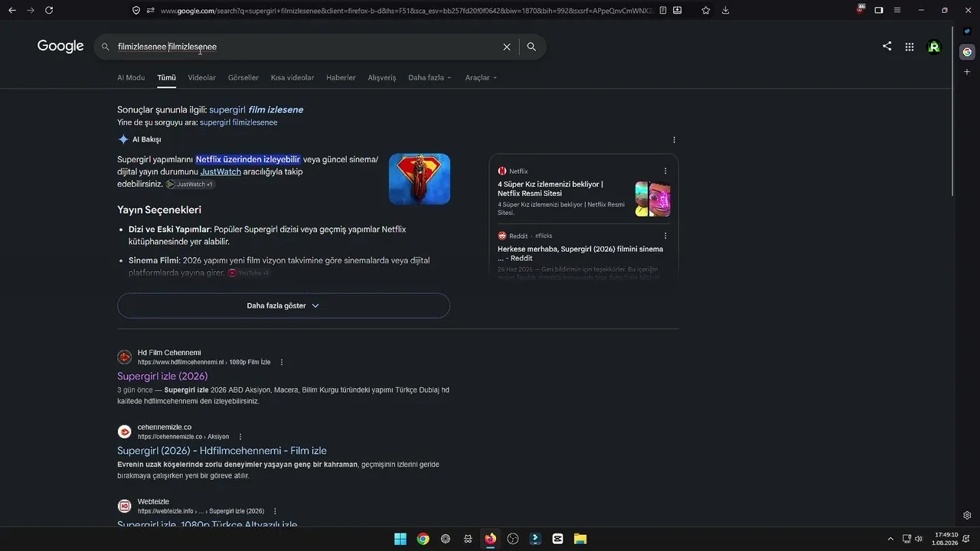Image resolution: width=980 pixels, height=551 pixels.
Task: Open the 'Supergirl izle (2026)' result
Action: pos(162,377)
